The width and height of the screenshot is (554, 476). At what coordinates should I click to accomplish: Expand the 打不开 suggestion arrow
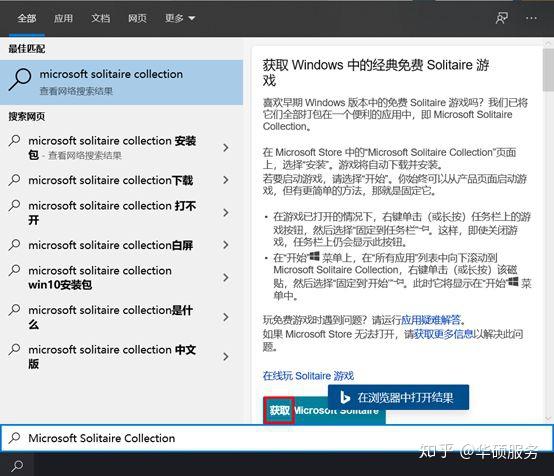(226, 212)
